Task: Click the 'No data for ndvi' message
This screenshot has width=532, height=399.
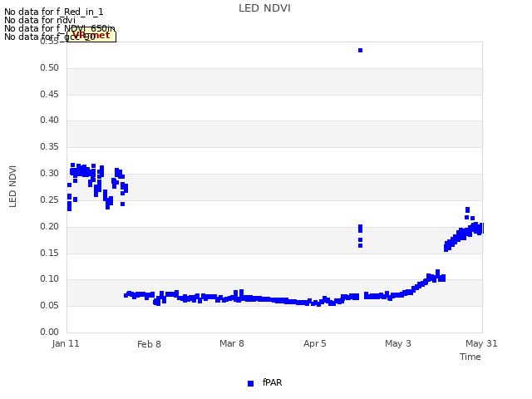Action: pyautogui.click(x=40, y=20)
